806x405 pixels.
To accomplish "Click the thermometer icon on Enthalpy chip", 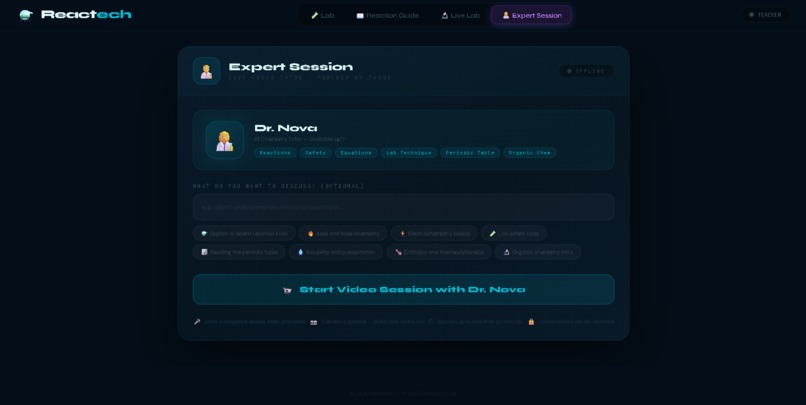I will click(398, 252).
